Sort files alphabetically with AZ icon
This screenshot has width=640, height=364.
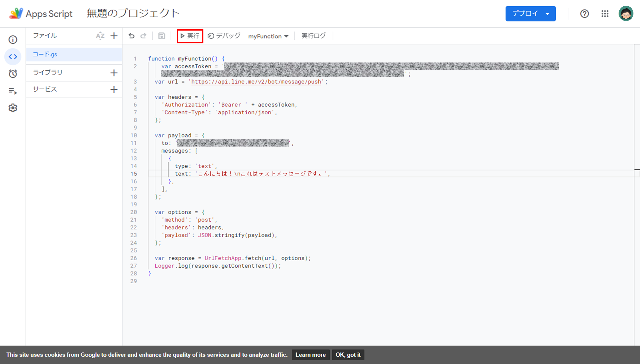click(x=100, y=36)
